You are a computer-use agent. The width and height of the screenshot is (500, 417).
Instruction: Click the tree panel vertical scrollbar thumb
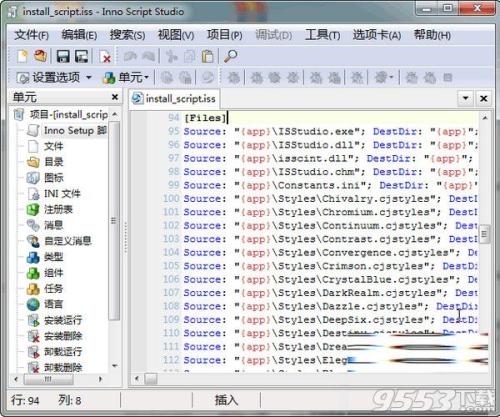tap(114, 220)
